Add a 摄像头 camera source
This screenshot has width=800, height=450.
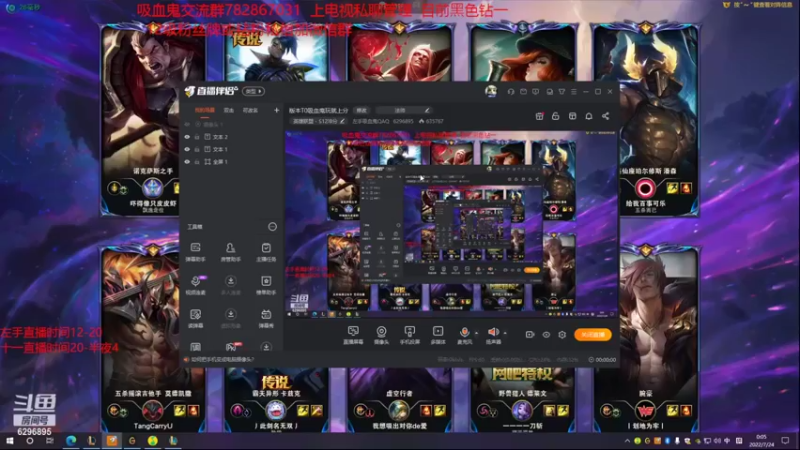click(381, 335)
